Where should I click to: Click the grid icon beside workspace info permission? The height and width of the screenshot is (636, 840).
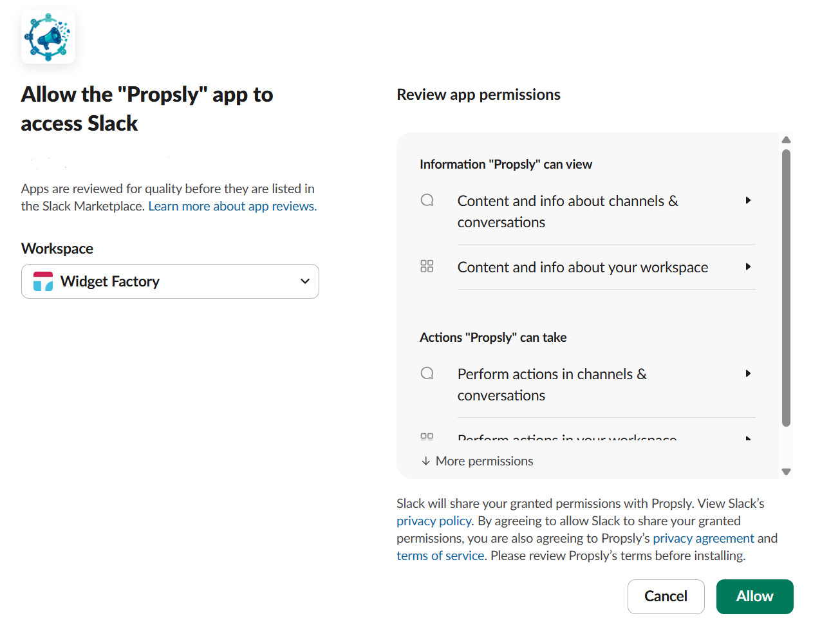427,267
